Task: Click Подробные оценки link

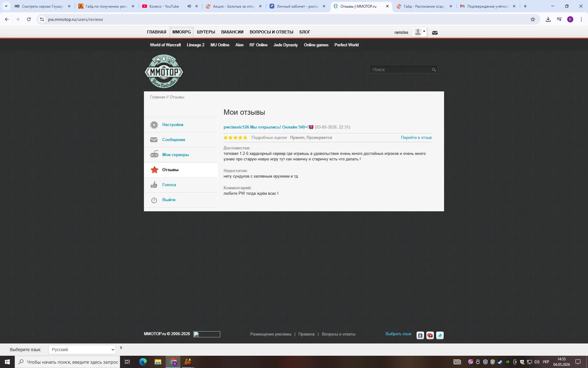Action: [269, 138]
